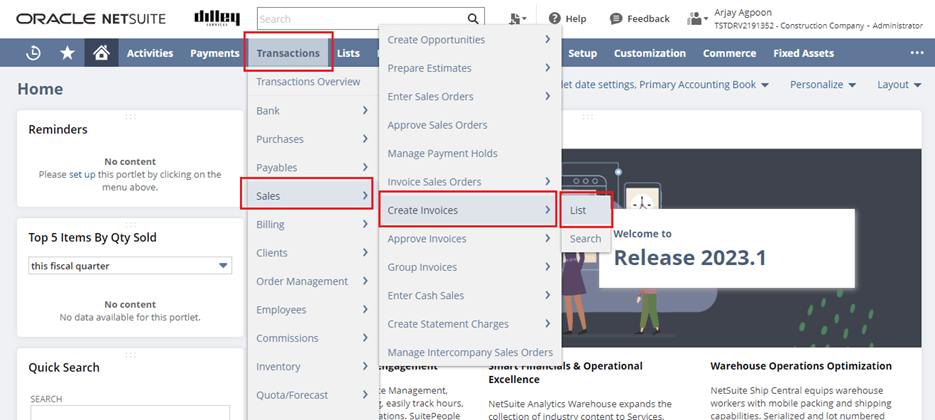Open the Layout dropdown
The width and height of the screenshot is (935, 420).
coord(899,85)
